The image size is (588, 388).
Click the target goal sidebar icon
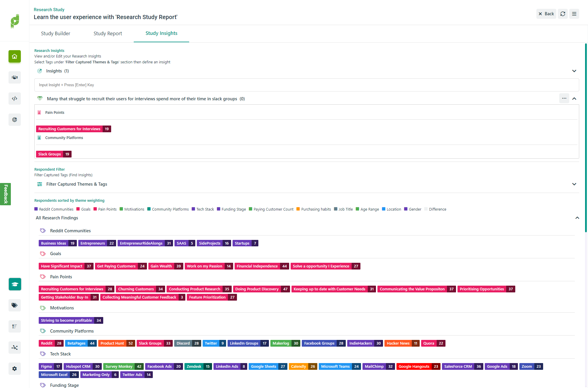pos(15,120)
